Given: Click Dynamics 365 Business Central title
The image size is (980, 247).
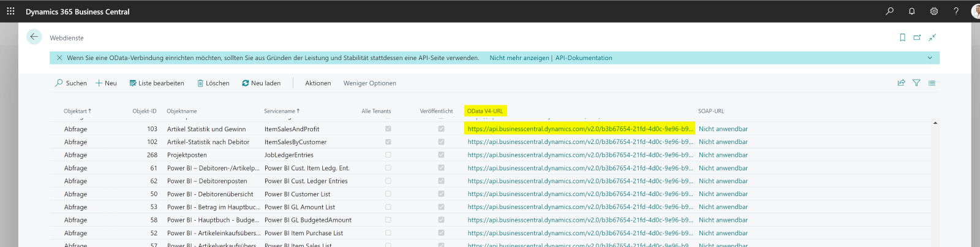Looking at the screenshot, I should [x=78, y=12].
